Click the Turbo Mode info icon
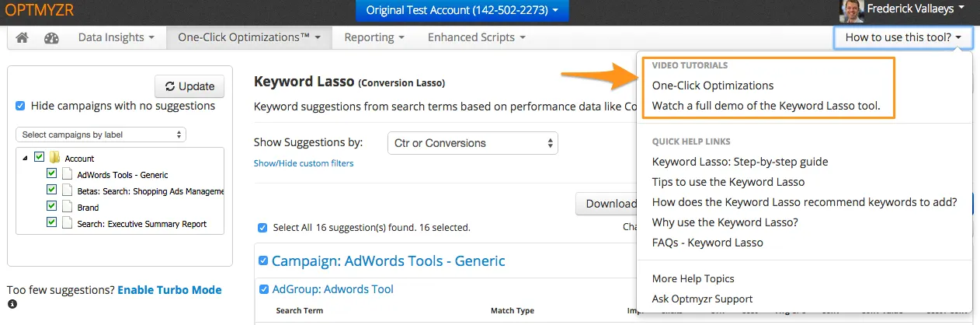This screenshot has height=325, width=980. tap(12, 304)
